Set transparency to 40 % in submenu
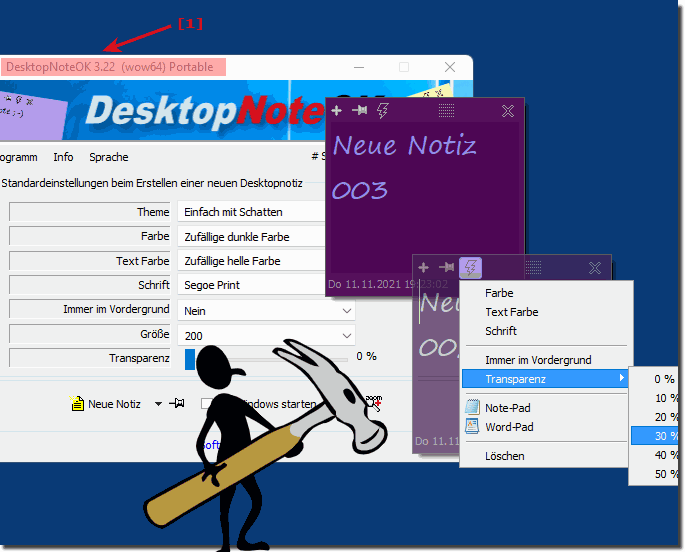 (x=654, y=455)
